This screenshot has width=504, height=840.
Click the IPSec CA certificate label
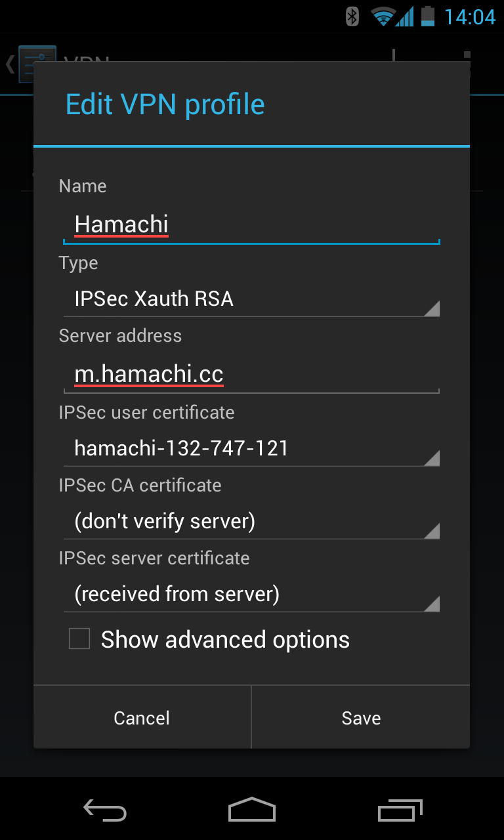140,485
